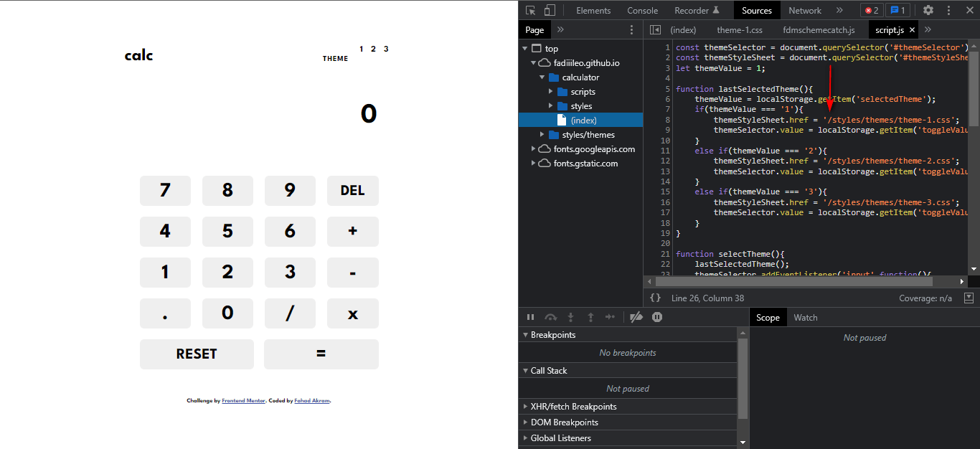Image resolution: width=980 pixels, height=449 pixels.
Task: Open the navigator pane three-dot menu
Action: (631, 29)
